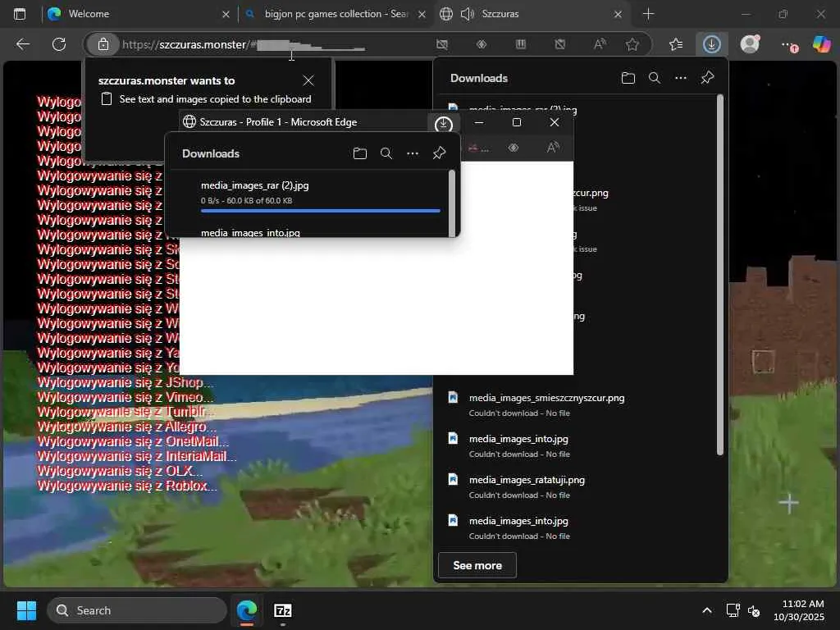Open the tab actions menu icon
This screenshot has width=840, height=630.
[20, 14]
